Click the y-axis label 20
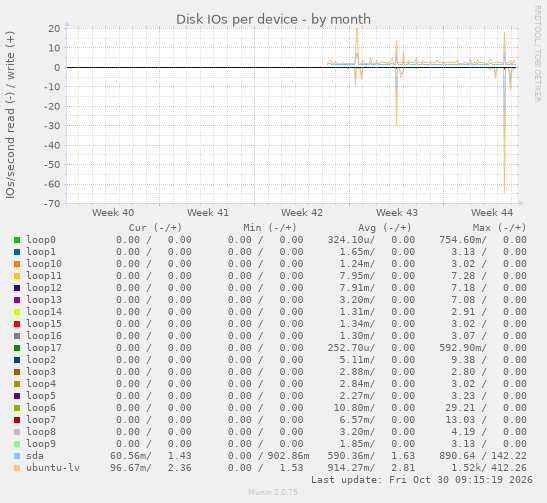The width and height of the screenshot is (547, 503). (54, 29)
